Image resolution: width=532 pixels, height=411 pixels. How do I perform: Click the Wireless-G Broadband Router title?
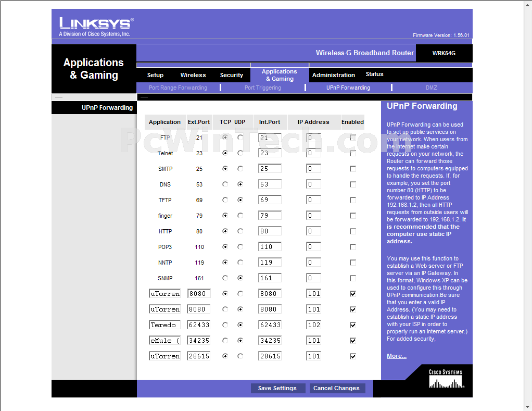point(365,53)
